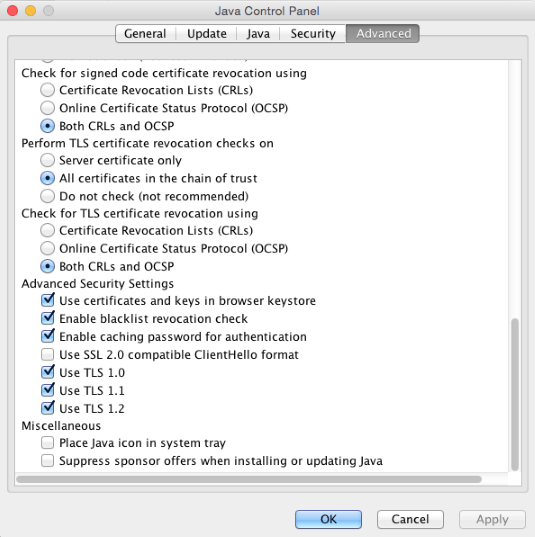Enable Place Java icon in system tray
The image size is (535, 537).
(x=47, y=442)
